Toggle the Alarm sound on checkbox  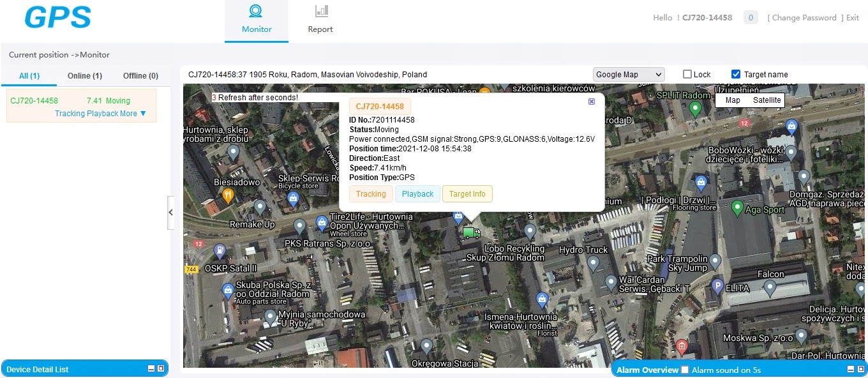pyautogui.click(x=685, y=370)
